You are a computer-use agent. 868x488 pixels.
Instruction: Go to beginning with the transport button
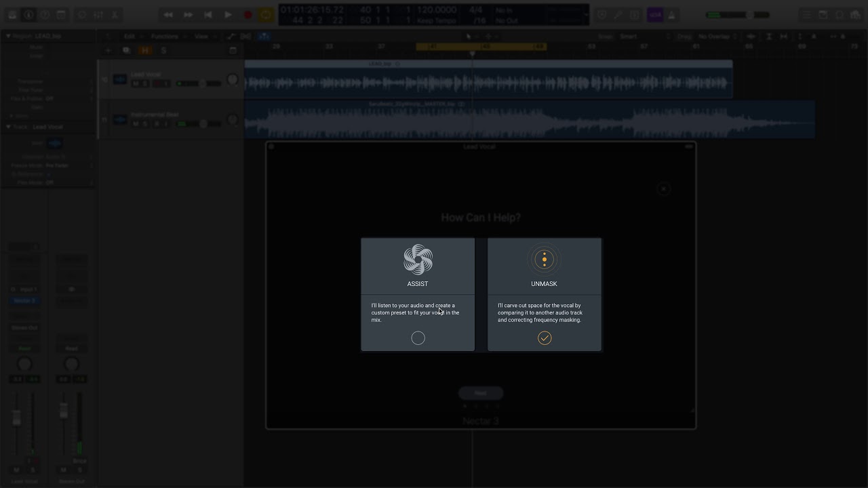click(x=208, y=15)
